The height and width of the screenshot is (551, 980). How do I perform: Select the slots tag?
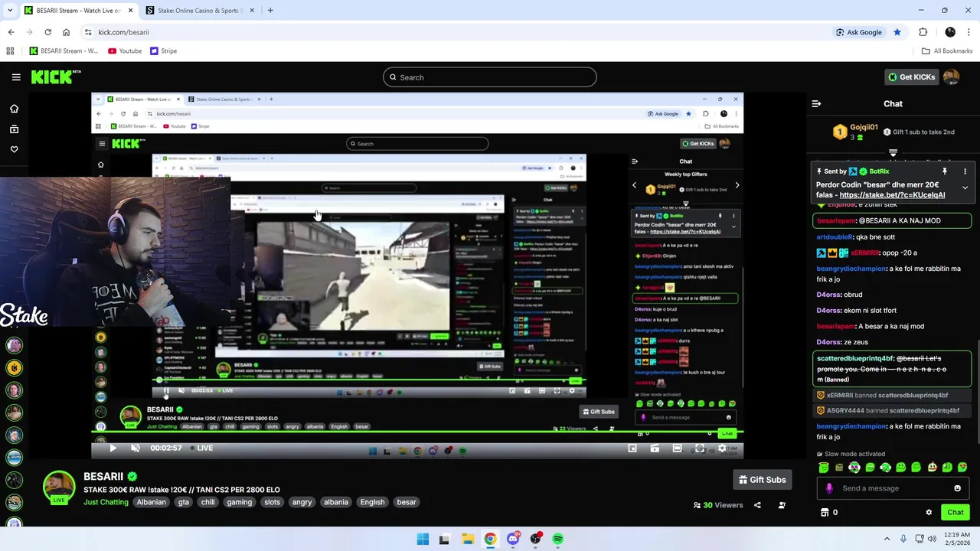(272, 502)
